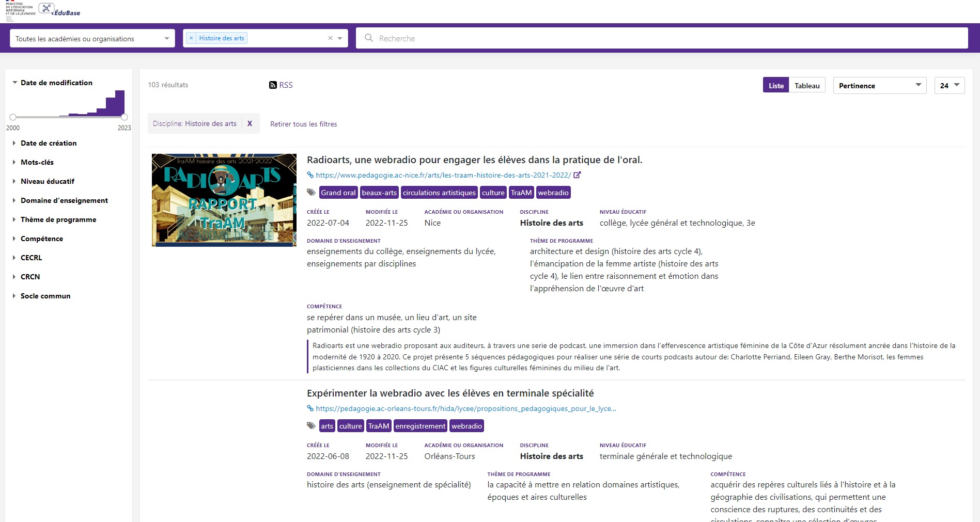Click the 2023 date slider handle
Screen dimensions: 980x522
coord(125,117)
